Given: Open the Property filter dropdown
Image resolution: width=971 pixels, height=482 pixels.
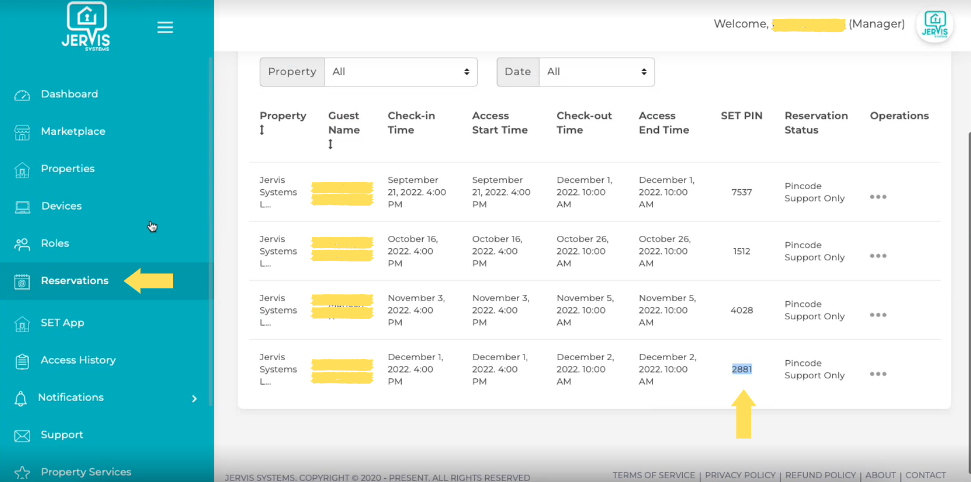Looking at the screenshot, I should coord(401,72).
